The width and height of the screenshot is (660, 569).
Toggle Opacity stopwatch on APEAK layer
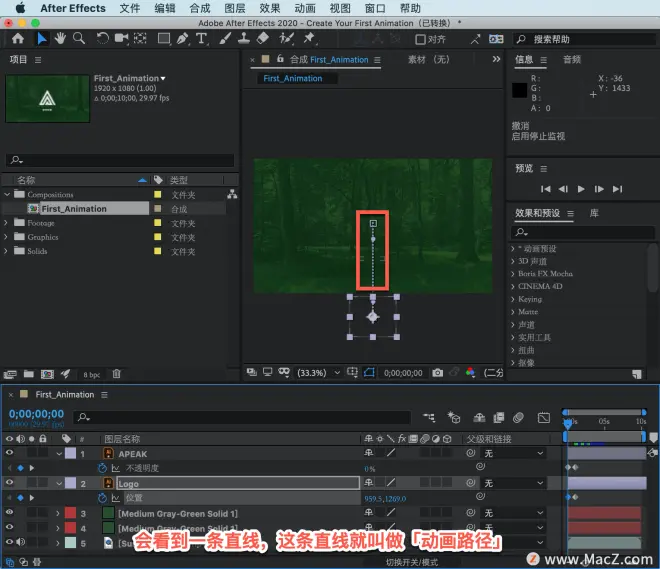coord(102,468)
